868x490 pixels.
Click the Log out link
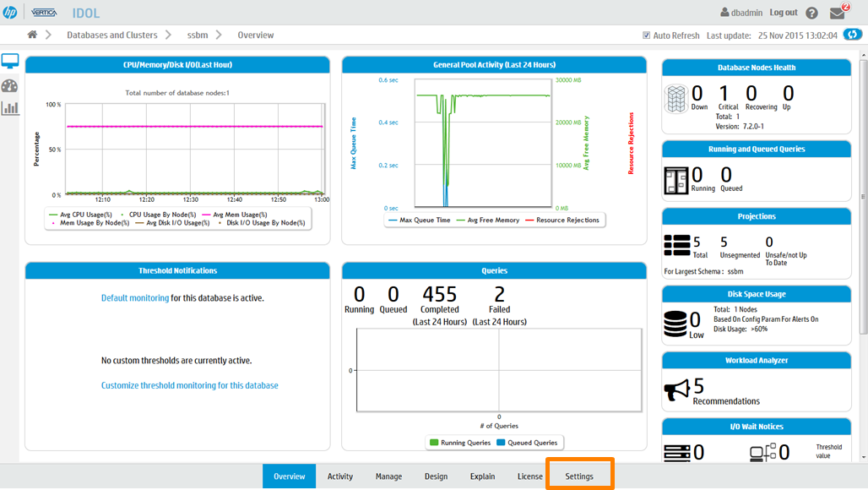(x=783, y=13)
